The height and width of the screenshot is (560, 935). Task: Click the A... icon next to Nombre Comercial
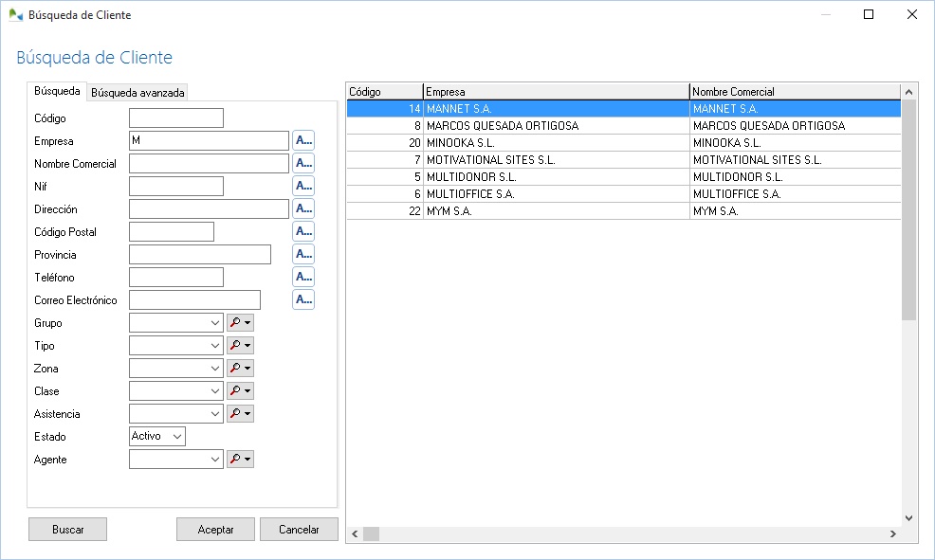[x=302, y=162]
